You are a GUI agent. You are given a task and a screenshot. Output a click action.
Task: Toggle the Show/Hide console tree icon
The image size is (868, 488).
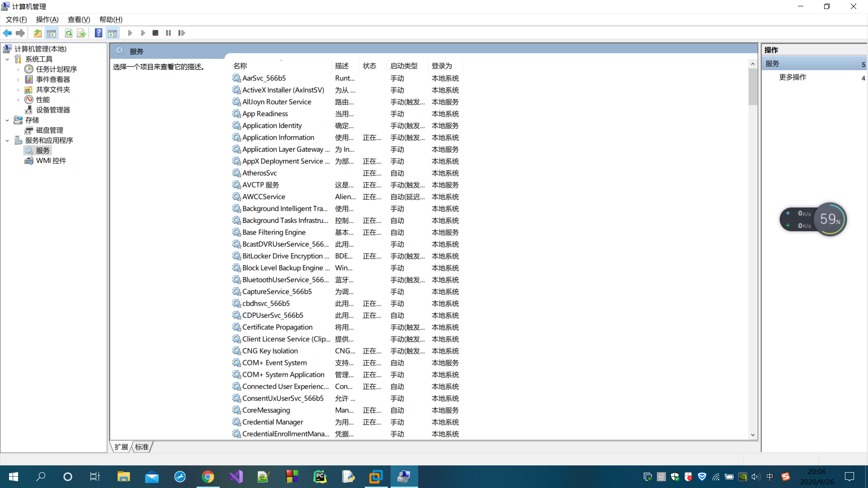click(x=51, y=33)
